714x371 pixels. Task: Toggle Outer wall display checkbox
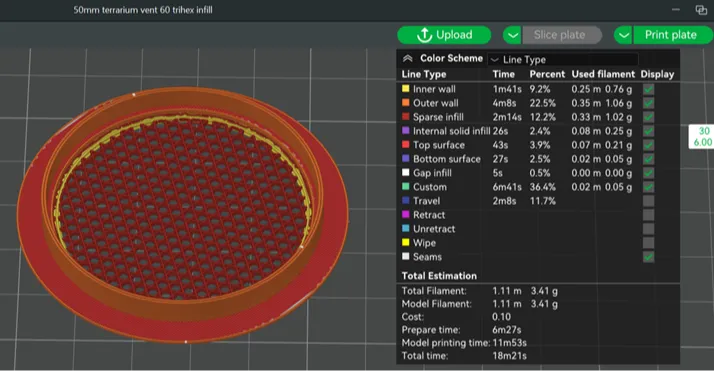pyautogui.click(x=648, y=103)
